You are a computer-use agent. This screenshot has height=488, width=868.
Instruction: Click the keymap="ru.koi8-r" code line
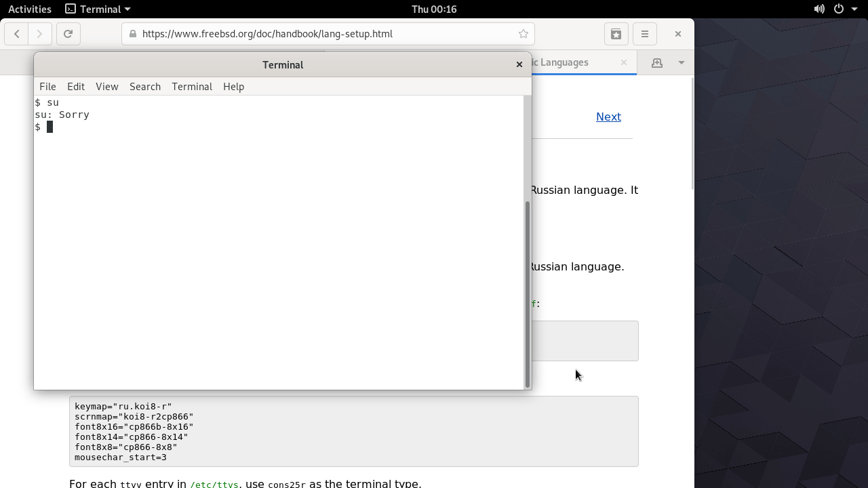coord(123,407)
